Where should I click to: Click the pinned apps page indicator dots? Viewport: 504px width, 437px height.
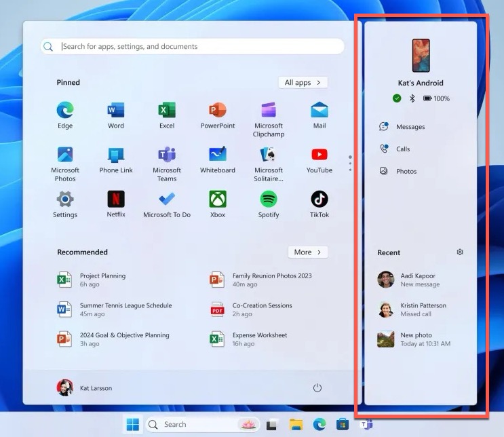350,163
